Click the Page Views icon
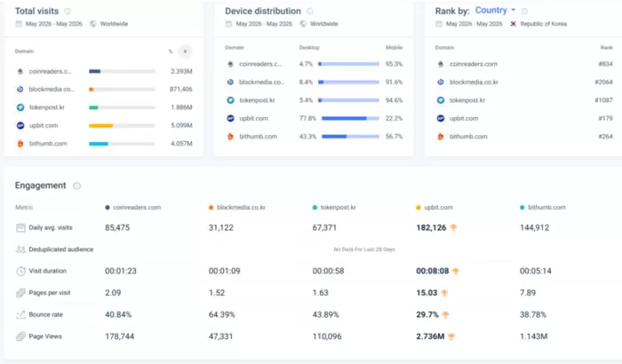Viewport: 622px width, 364px height. coord(20,336)
